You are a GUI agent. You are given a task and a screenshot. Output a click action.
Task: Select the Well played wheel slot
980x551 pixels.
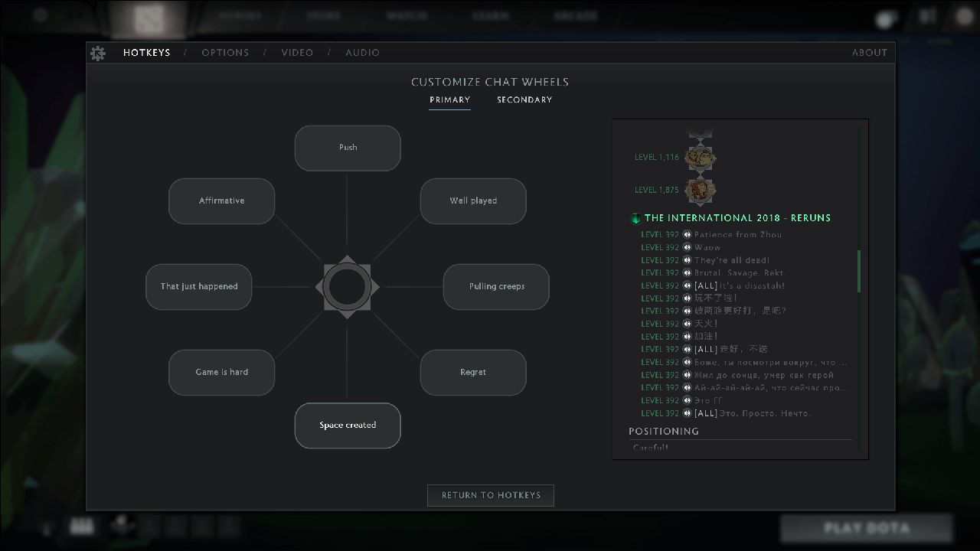pos(473,201)
